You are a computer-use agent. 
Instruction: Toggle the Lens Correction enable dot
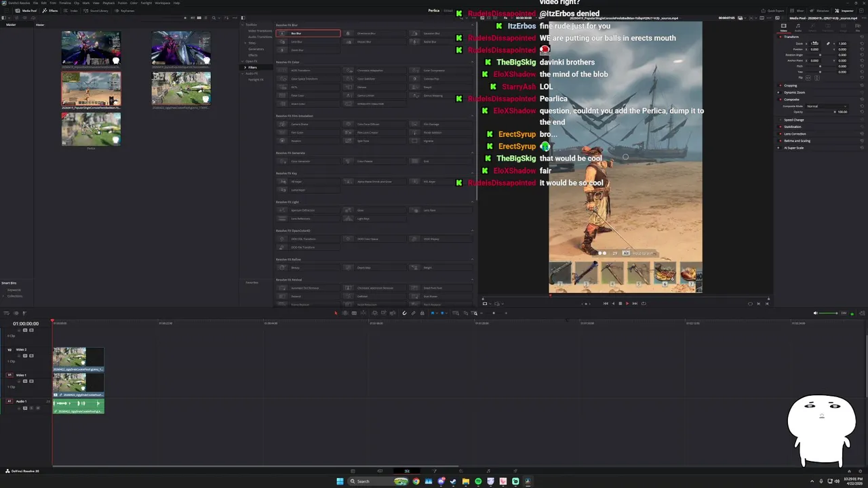pyautogui.click(x=781, y=134)
